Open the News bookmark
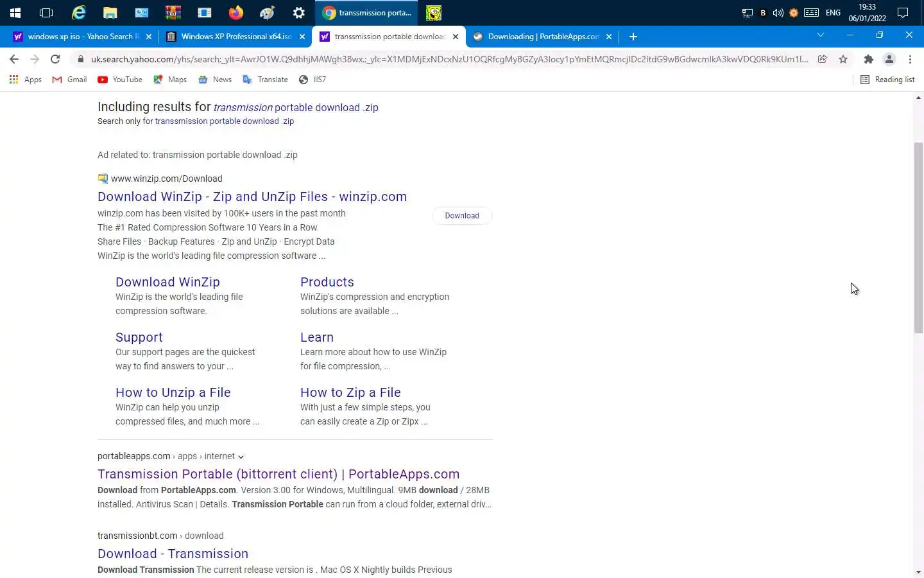The width and height of the screenshot is (924, 578). (215, 80)
